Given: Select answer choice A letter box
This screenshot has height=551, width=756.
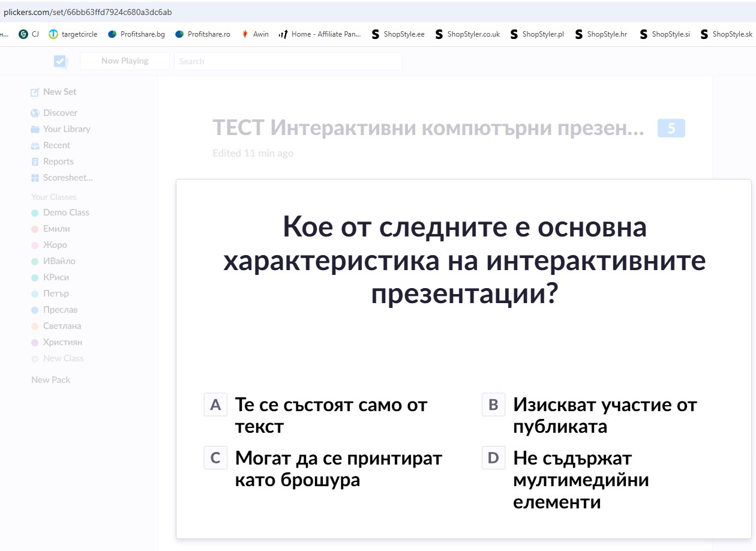Looking at the screenshot, I should (x=215, y=405).
